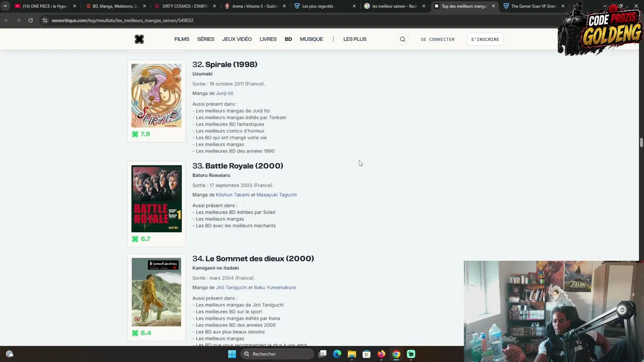Open author link Junji Itō

pos(224,94)
